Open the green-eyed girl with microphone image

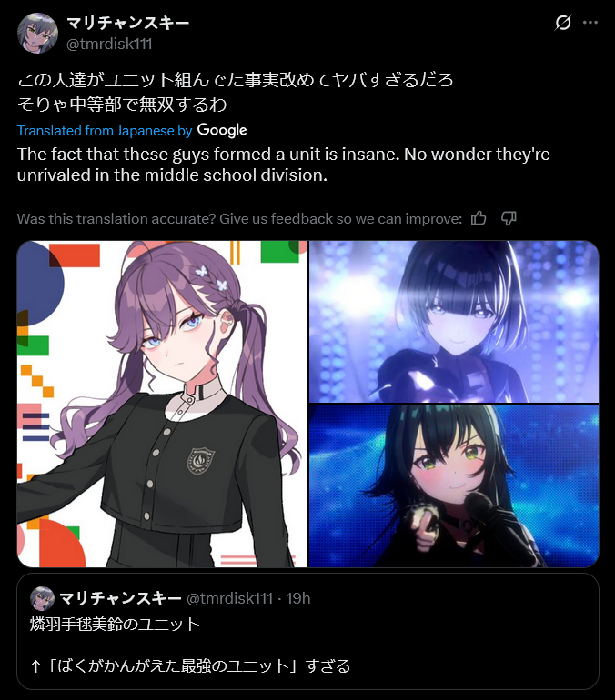click(454, 486)
